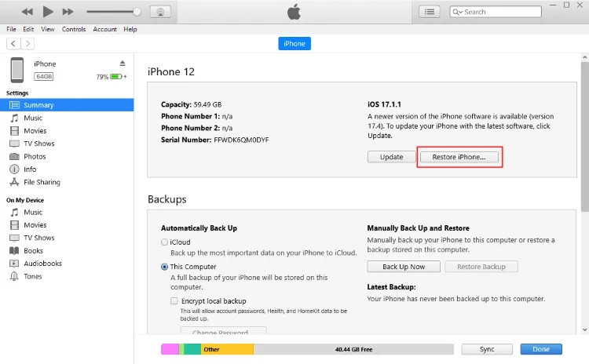589x364 pixels.
Task: Skip to previous track with rewind icon
Action: [27, 12]
